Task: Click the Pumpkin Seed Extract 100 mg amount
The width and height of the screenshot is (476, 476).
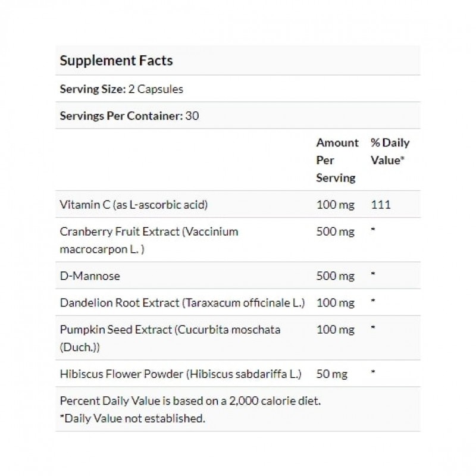Action: [335, 330]
